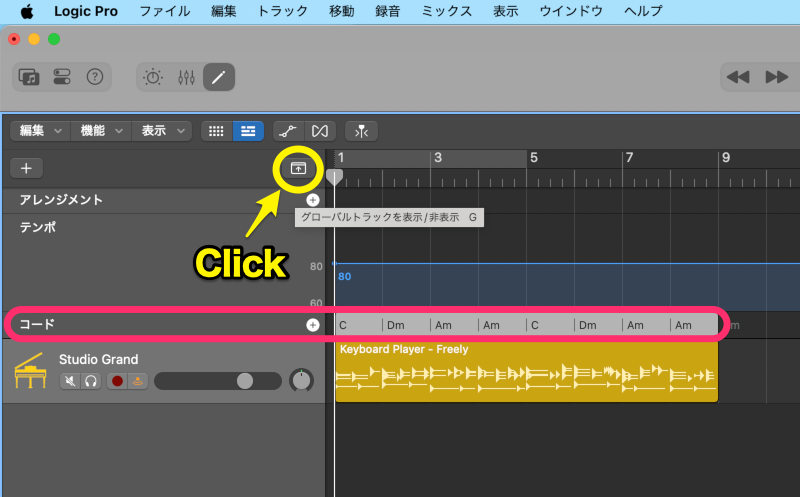Open the 録音 menu

[388, 11]
